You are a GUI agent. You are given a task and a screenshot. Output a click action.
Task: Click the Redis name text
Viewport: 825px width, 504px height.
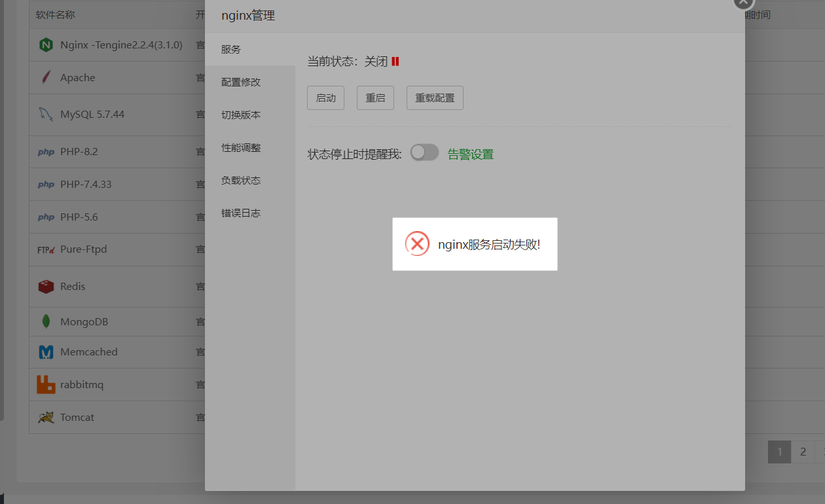[73, 286]
